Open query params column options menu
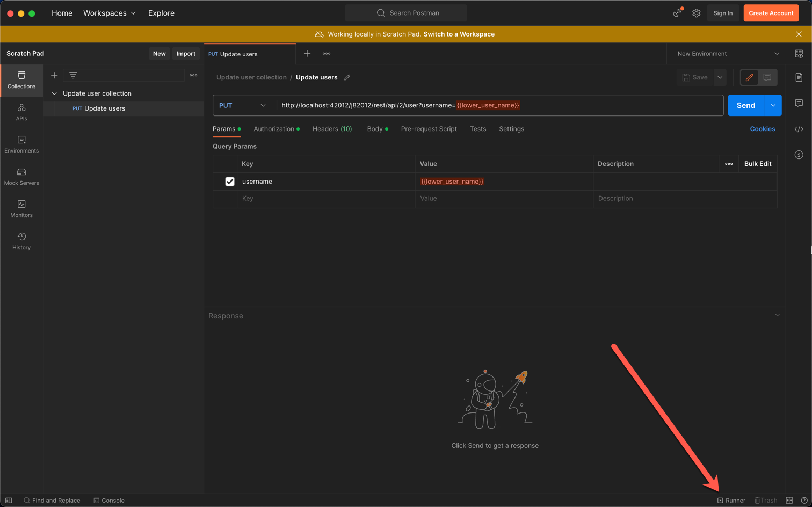Viewport: 812px width, 507px height. click(x=729, y=164)
